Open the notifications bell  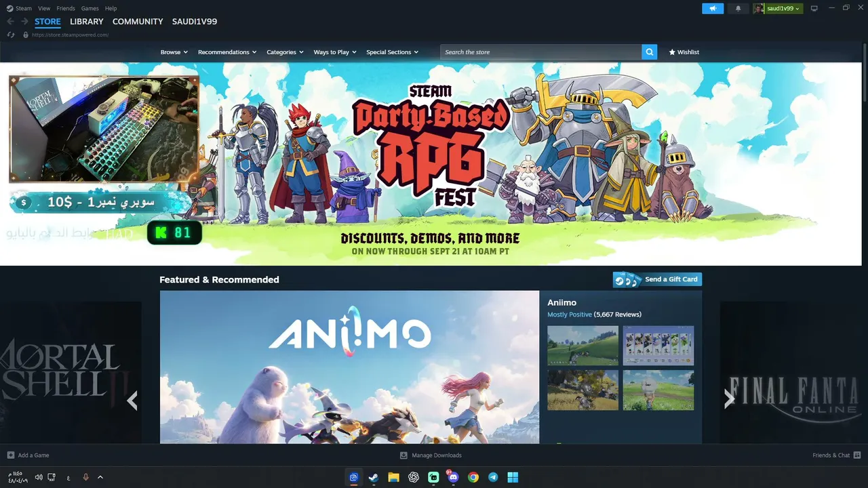tap(738, 8)
